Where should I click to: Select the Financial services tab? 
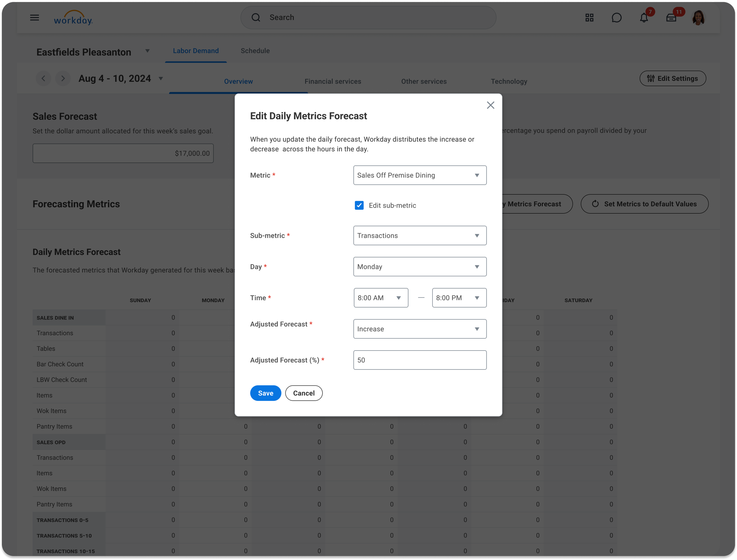coord(333,82)
